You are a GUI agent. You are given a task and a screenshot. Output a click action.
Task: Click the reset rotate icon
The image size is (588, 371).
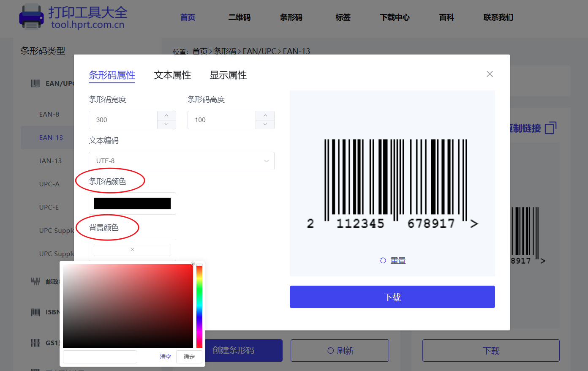pyautogui.click(x=383, y=260)
